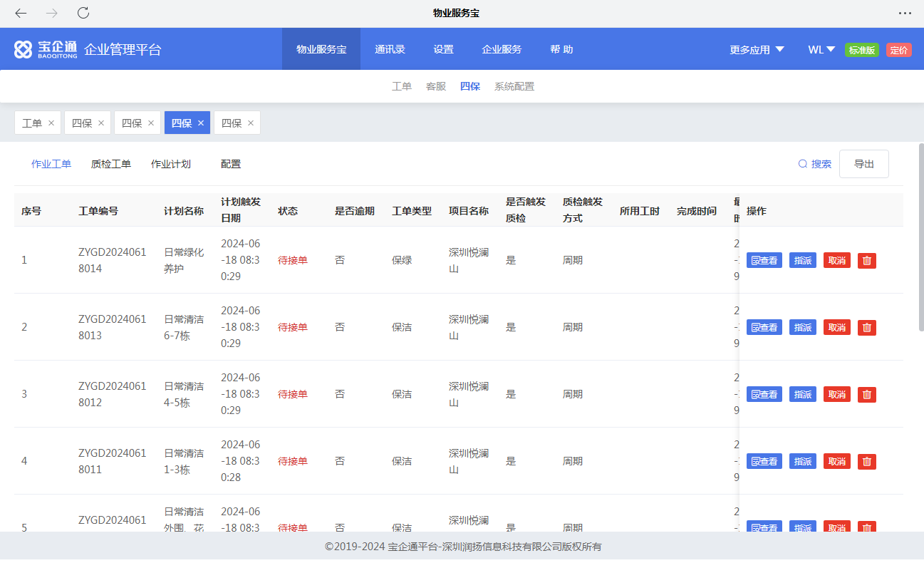
Task: Click the vertical page scrollbar
Action: (x=920, y=237)
